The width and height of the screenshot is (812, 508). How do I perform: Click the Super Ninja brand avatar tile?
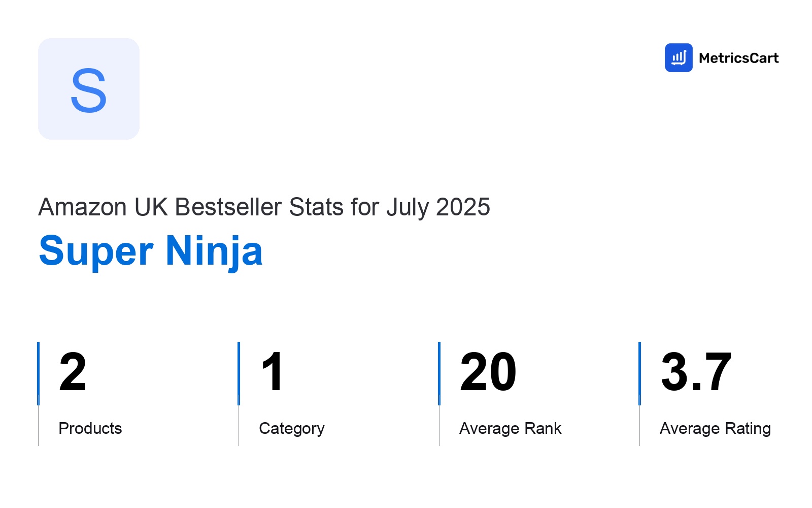point(89,89)
